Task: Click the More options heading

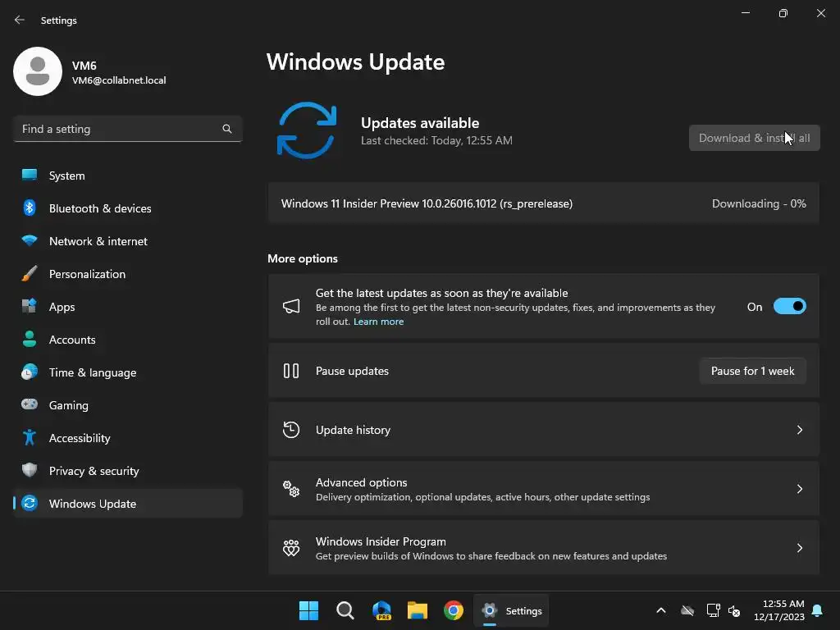Action: (303, 258)
